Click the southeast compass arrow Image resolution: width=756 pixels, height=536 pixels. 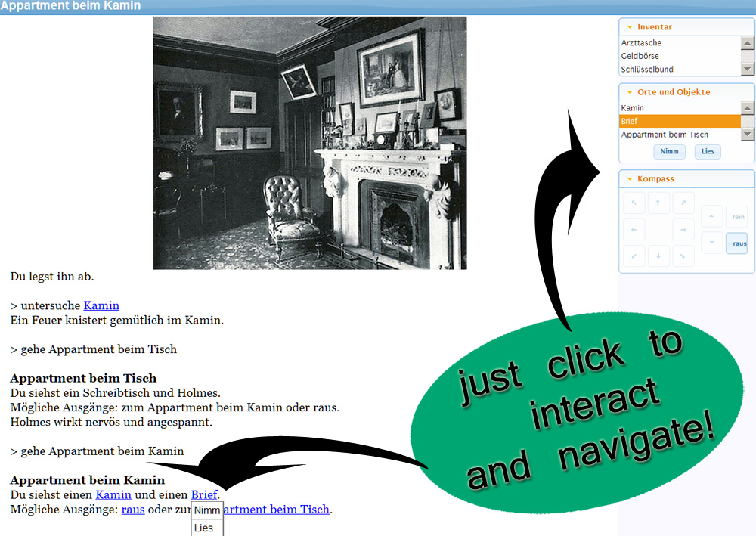(x=683, y=256)
